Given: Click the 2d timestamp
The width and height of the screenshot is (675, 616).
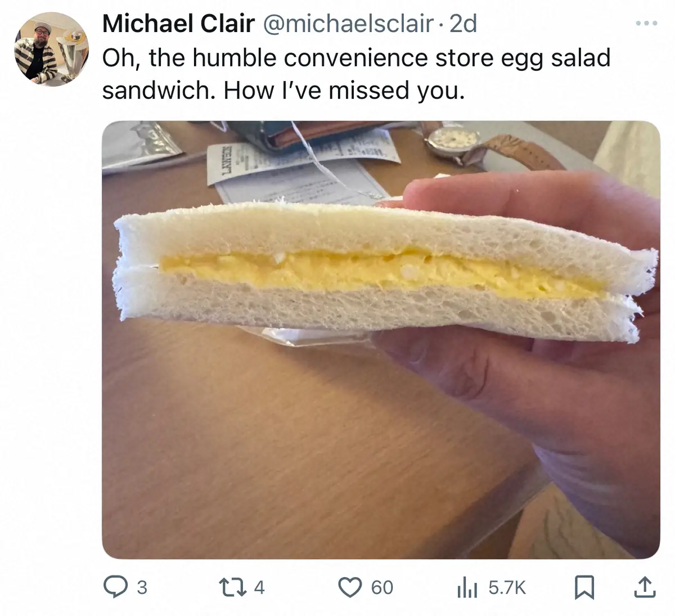Looking at the screenshot, I should [x=463, y=24].
